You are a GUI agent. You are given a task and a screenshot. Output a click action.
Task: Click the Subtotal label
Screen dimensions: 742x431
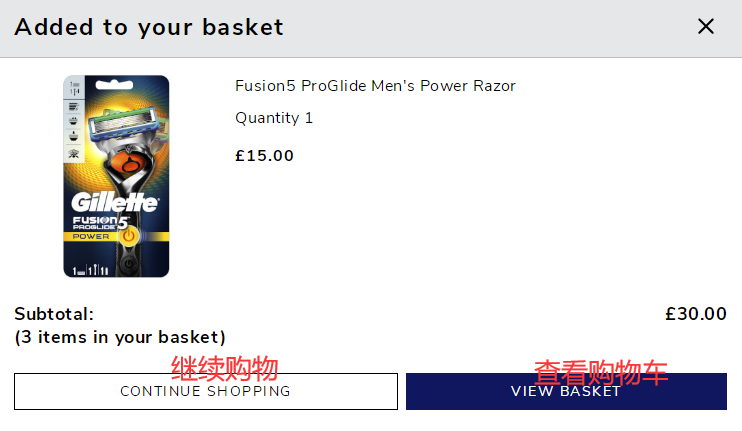[x=54, y=314]
